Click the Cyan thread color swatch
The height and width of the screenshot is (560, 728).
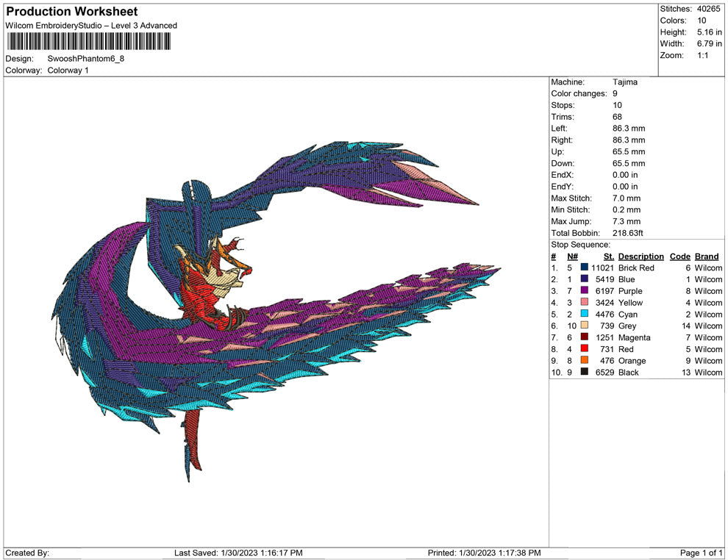[x=584, y=315]
